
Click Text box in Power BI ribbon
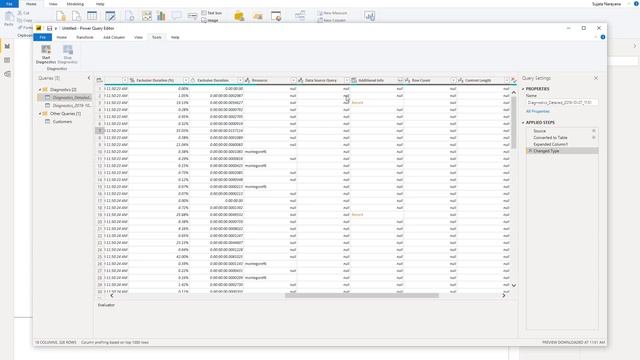(212, 13)
